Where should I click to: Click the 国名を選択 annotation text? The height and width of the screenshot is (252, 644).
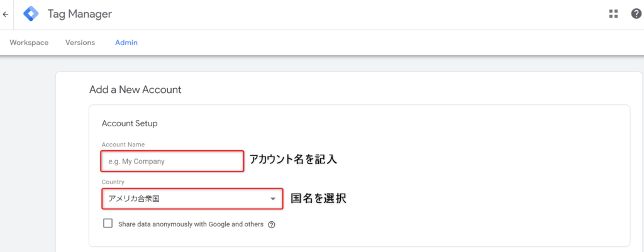click(319, 199)
